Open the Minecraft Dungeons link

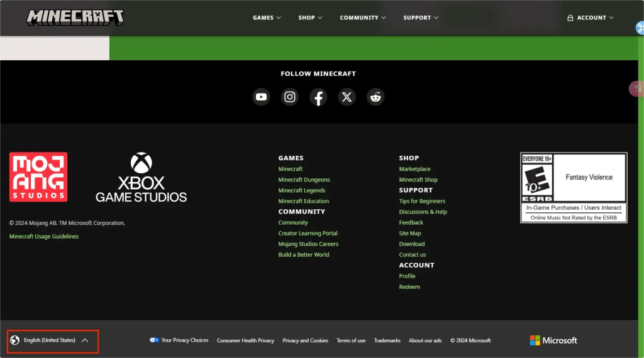click(304, 180)
